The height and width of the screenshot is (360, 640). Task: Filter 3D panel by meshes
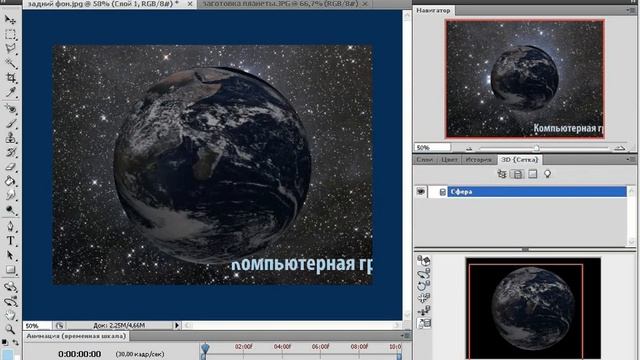click(518, 174)
